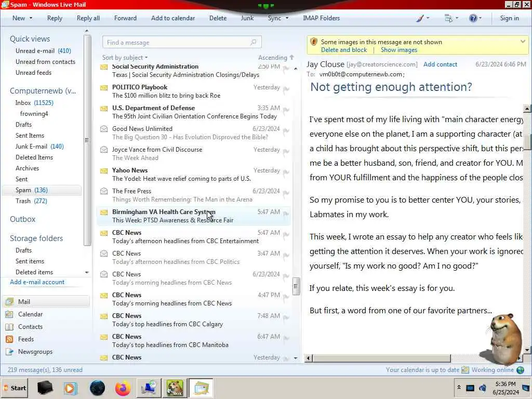Toggle Ascending sort order
532x399 pixels.
[276, 57]
